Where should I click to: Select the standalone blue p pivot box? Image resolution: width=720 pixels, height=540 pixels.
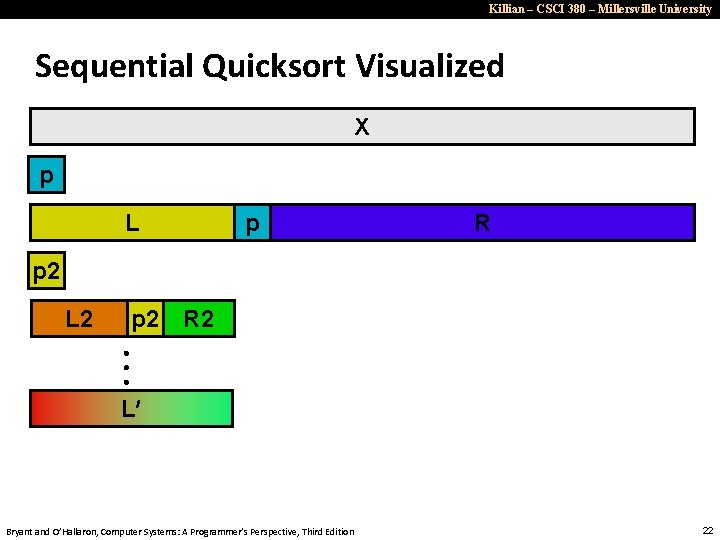tap(46, 174)
